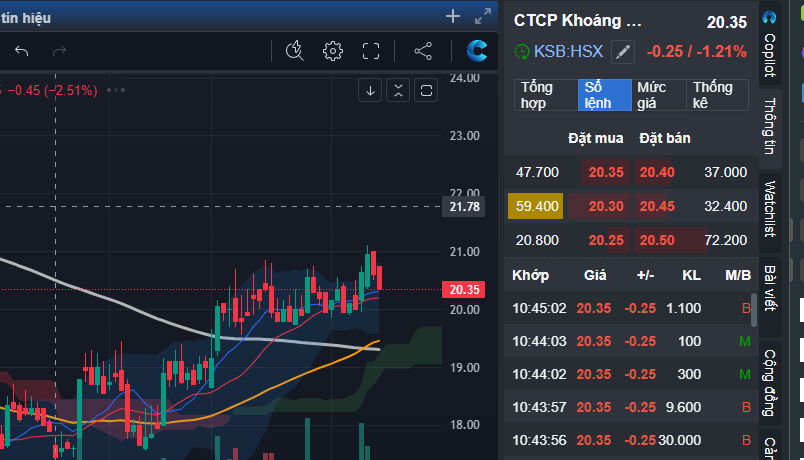The image size is (804, 460).
Task: Click ask price 20.50
Action: (x=657, y=240)
